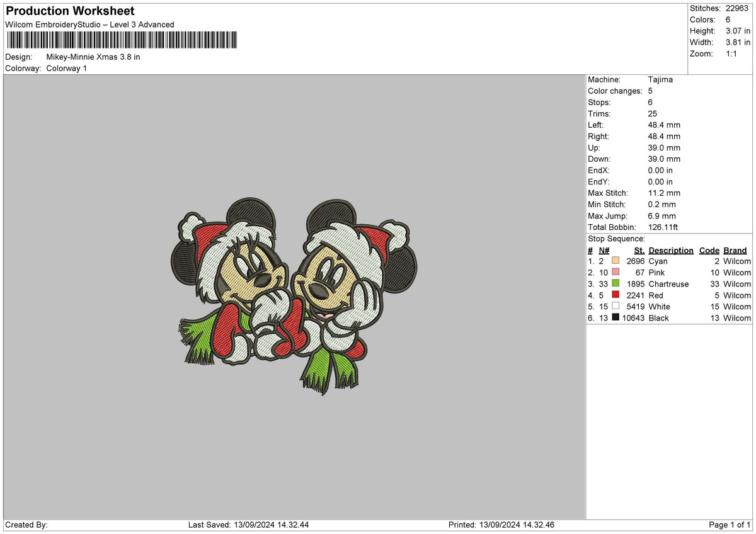Click the Red stitch count 2241
The height and width of the screenshot is (534, 756).
click(x=635, y=295)
